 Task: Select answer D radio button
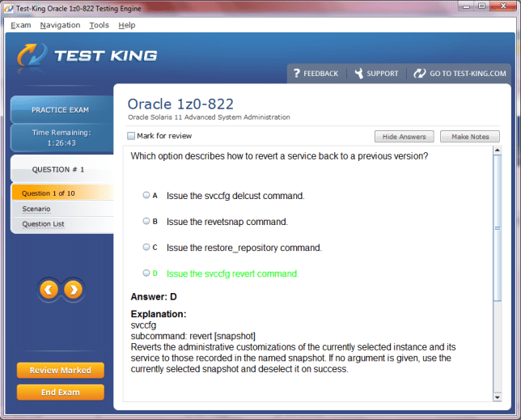click(146, 273)
